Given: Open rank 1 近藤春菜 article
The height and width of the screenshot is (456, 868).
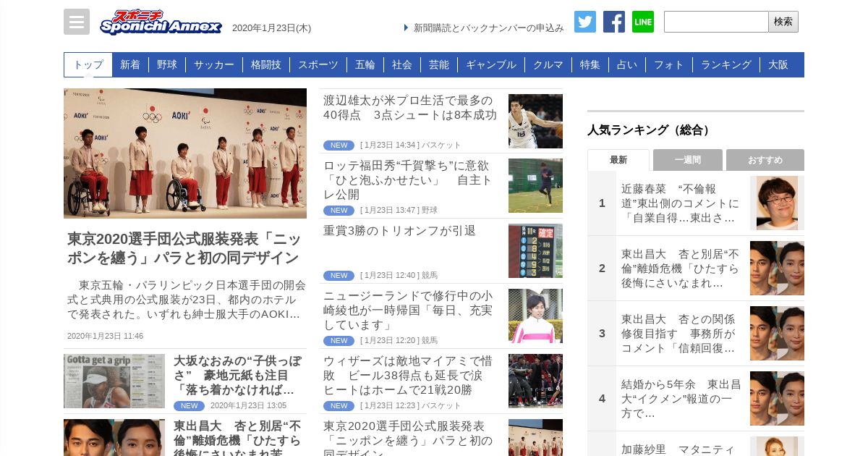Looking at the screenshot, I should pyautogui.click(x=681, y=203).
